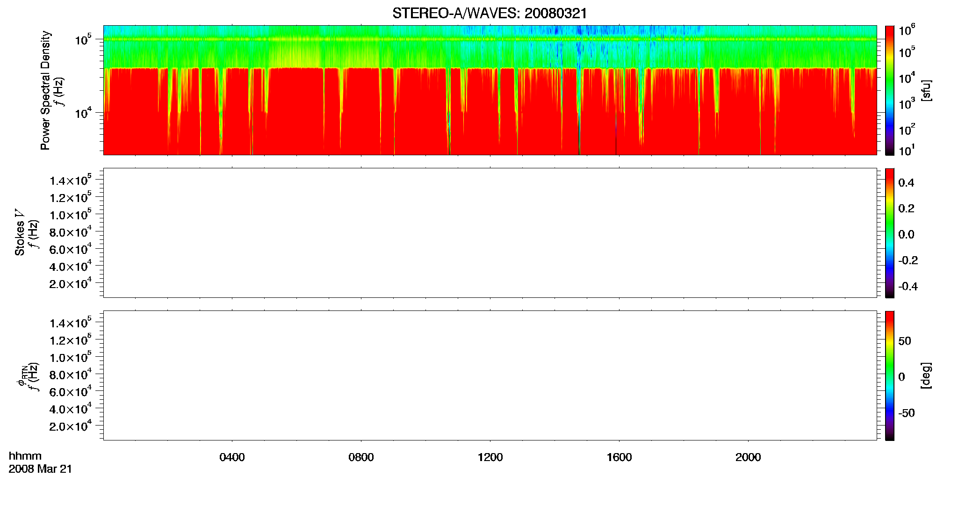Click the 1200 time tick label
The height and width of the screenshot is (505, 980).
click(x=490, y=457)
